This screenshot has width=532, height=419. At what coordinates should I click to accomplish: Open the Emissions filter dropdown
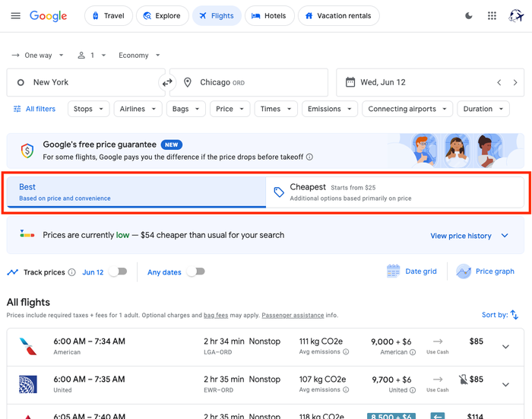pyautogui.click(x=330, y=109)
